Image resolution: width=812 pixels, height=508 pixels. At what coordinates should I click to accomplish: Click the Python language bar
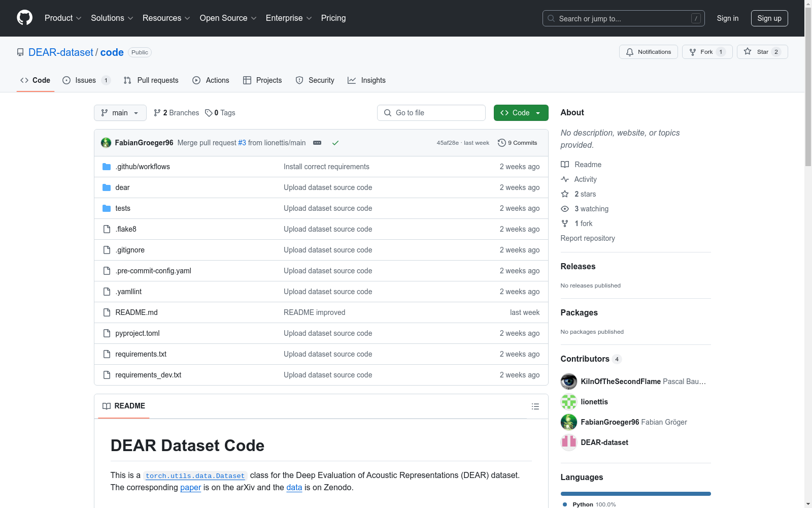click(x=636, y=494)
